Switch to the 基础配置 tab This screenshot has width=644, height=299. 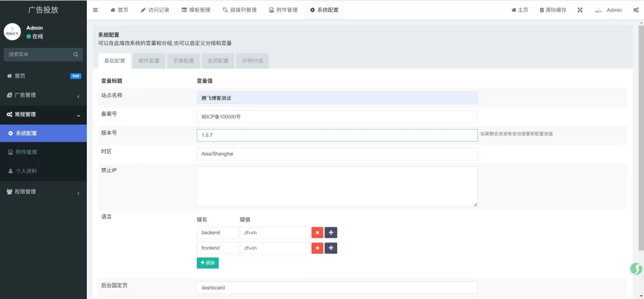click(x=114, y=61)
